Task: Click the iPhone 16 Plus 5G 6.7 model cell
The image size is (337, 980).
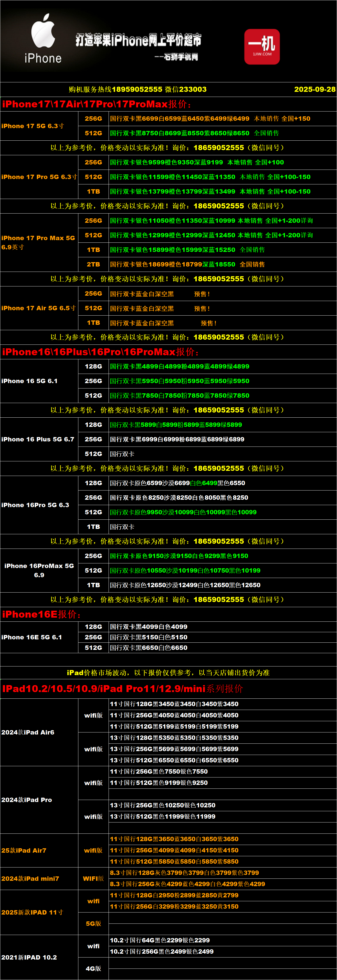Action: (38, 439)
